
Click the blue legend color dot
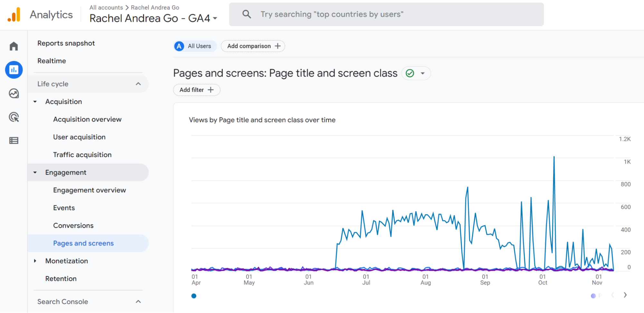click(x=194, y=296)
